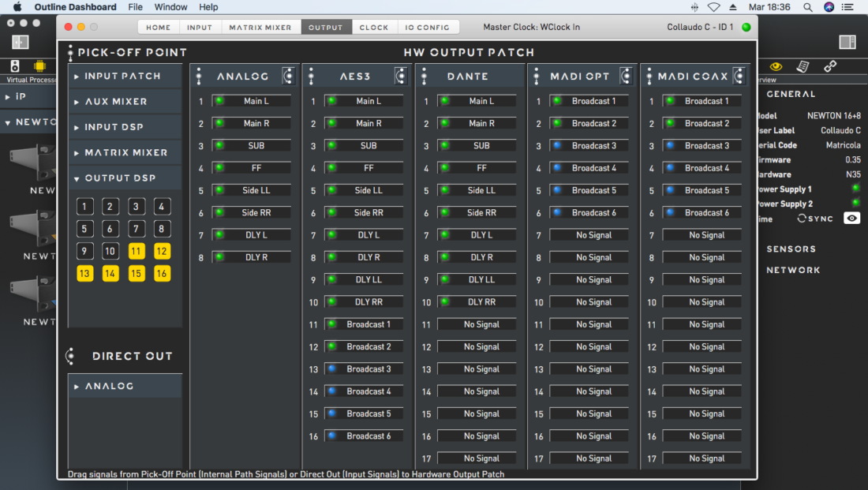The width and height of the screenshot is (868, 490).
Task: Click the AES3 column header selector icon
Action: point(400,76)
